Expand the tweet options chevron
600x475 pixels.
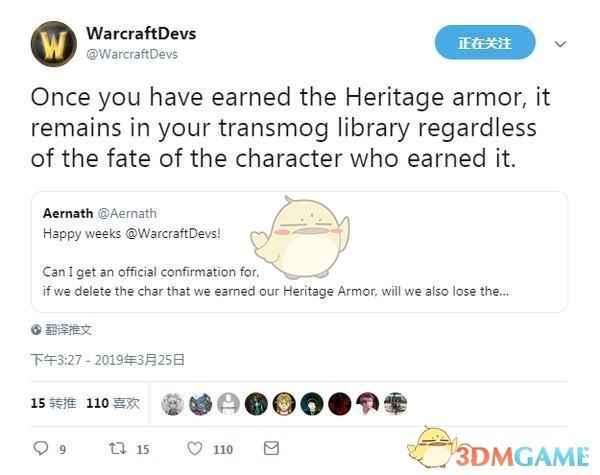coord(560,44)
